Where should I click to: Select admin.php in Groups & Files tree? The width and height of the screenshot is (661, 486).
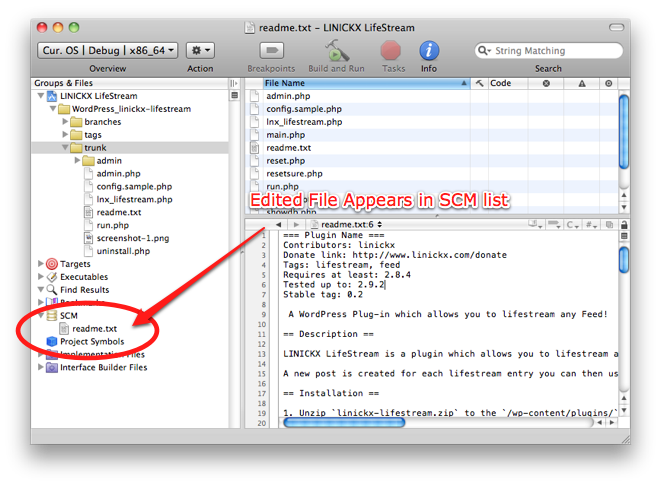pyautogui.click(x=118, y=173)
